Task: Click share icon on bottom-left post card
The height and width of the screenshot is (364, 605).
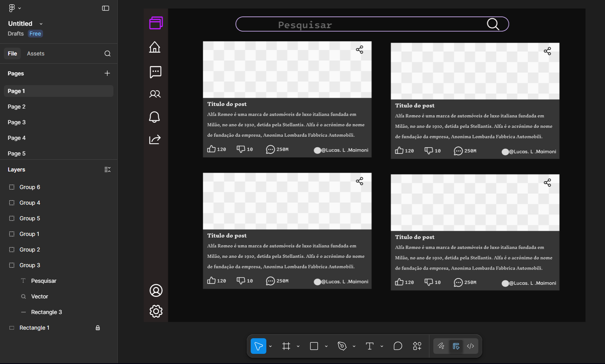Action: 359,181
